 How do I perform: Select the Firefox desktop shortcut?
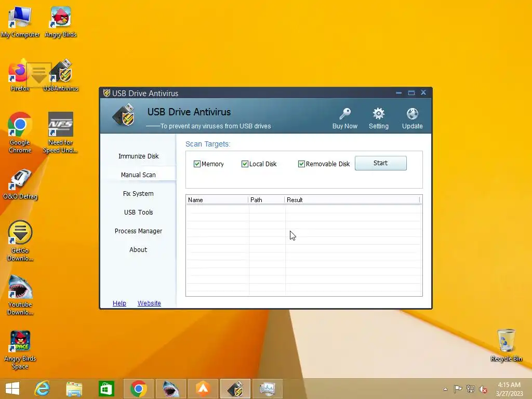pyautogui.click(x=19, y=75)
